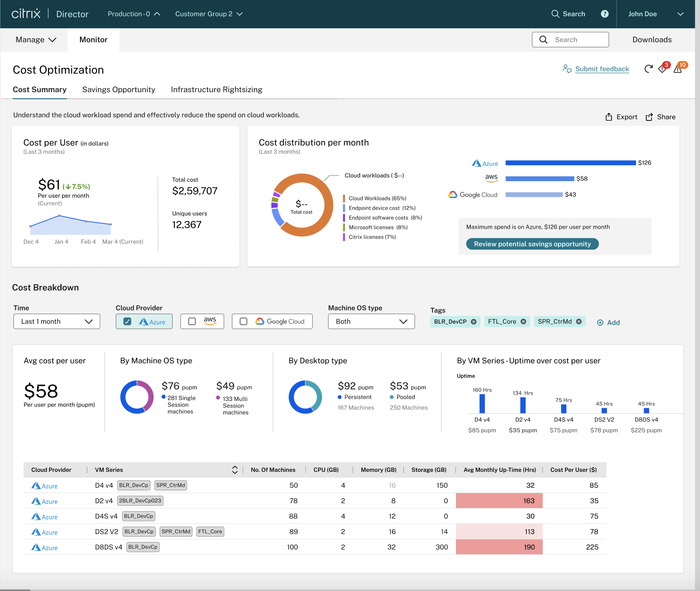This screenshot has height=591, width=700.
Task: Remove the BLR_DevCP tag
Action: [x=474, y=322]
